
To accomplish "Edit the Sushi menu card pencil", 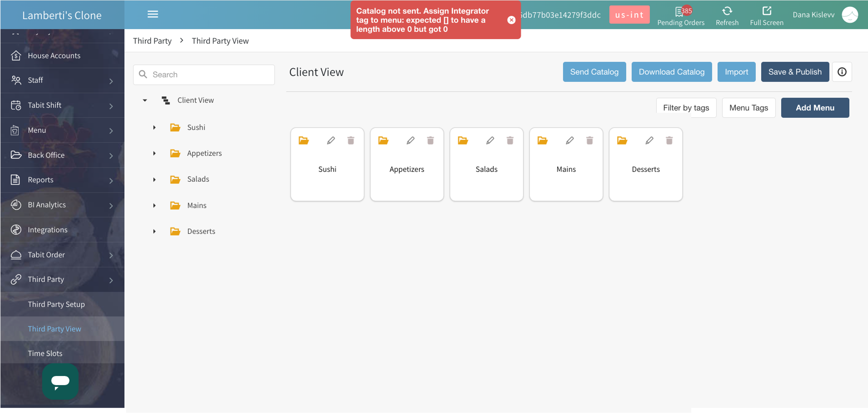I will point(331,140).
